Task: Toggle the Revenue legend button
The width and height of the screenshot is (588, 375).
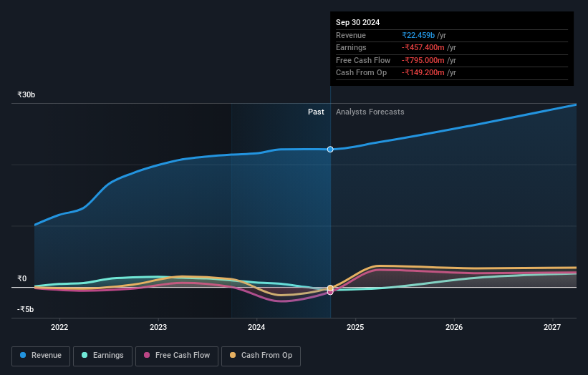Action: 41,356
